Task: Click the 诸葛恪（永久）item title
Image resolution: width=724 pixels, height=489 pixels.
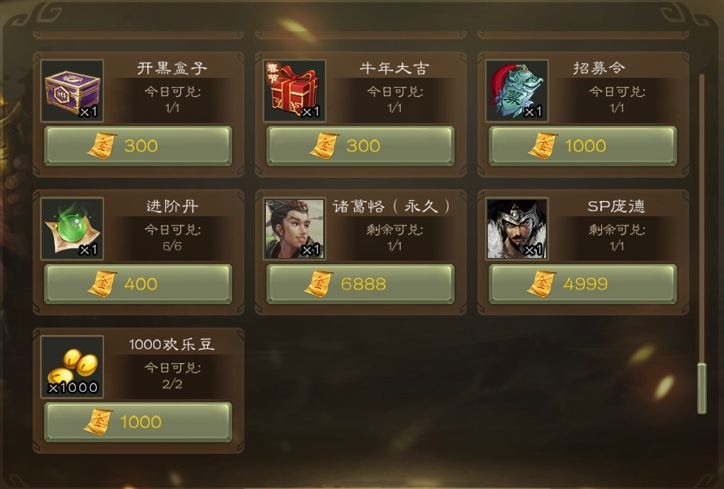Action: [x=392, y=206]
